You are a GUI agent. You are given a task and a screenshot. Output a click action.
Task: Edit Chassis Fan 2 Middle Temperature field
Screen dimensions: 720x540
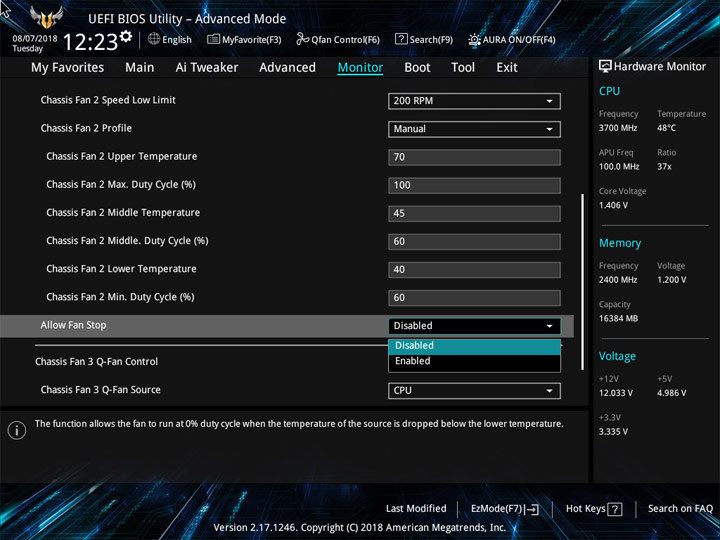474,214
